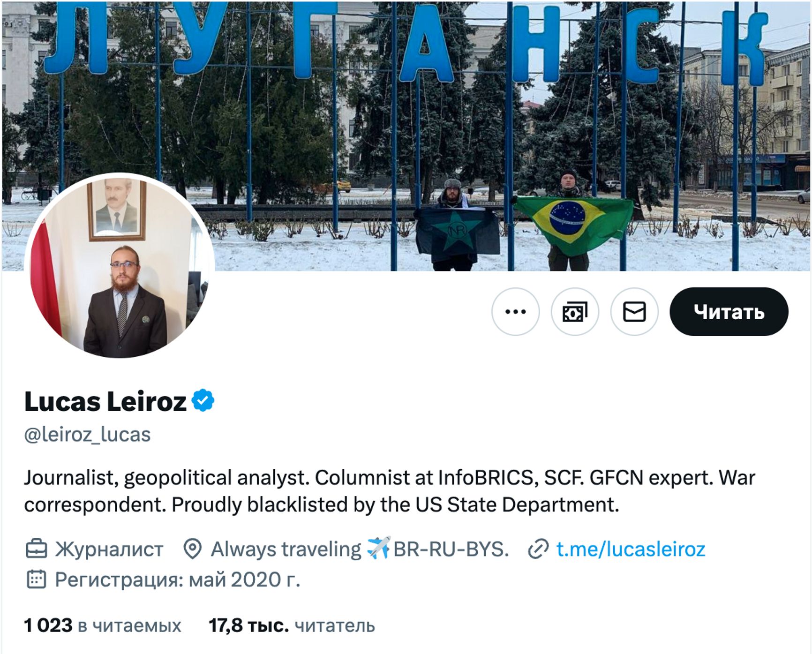This screenshot has width=812, height=654.
Task: Click the calendar icon beside Регистрация
Action: click(x=36, y=579)
